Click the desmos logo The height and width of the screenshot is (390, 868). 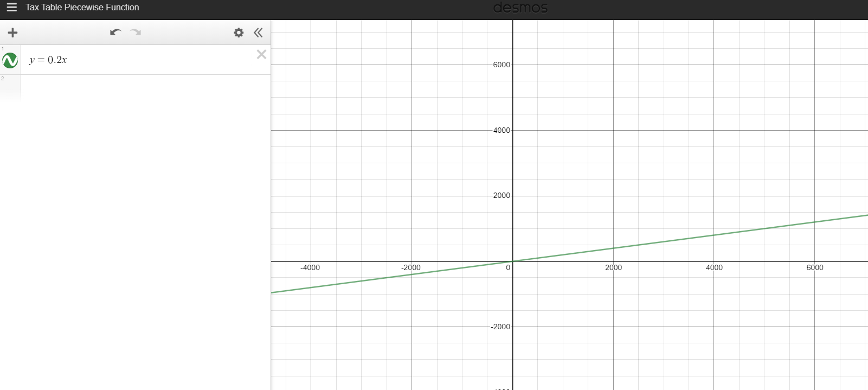[520, 8]
